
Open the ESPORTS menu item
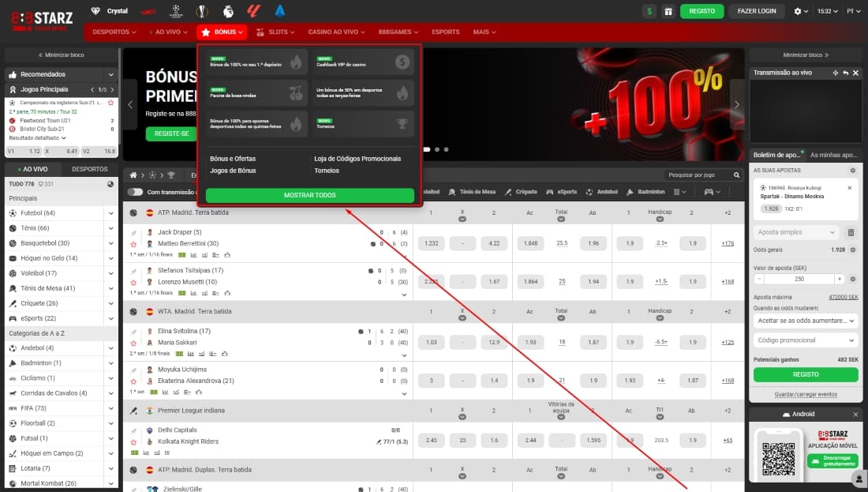(446, 32)
